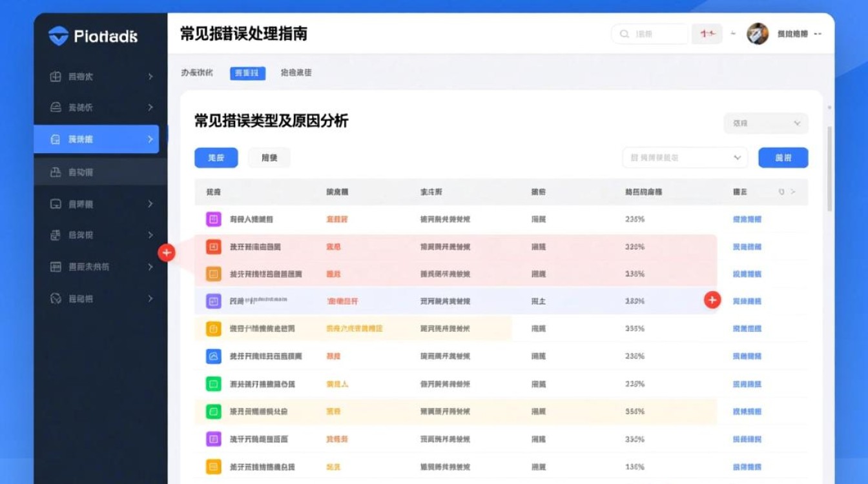Open the user menu dots beside the username
Image resolution: width=868 pixels, height=484 pixels.
point(818,34)
